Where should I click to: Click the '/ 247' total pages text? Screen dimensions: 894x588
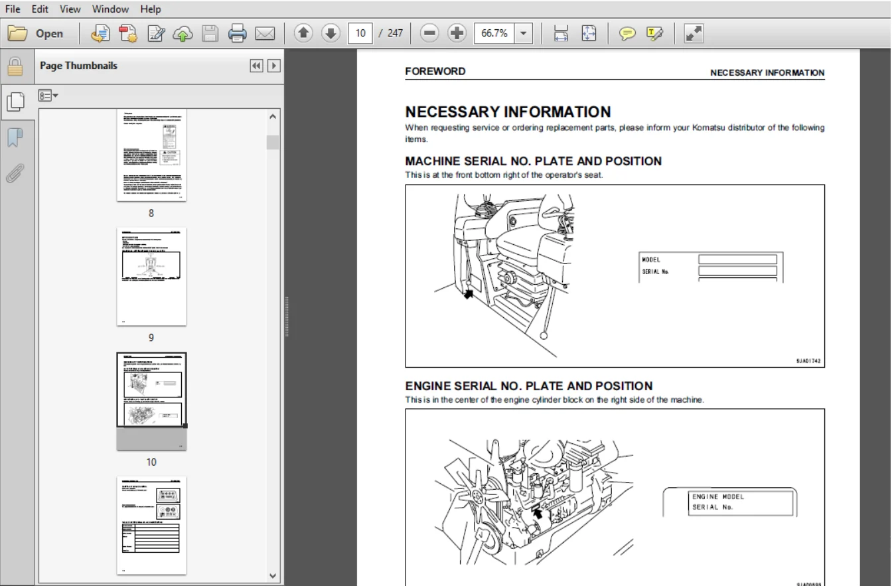[391, 33]
